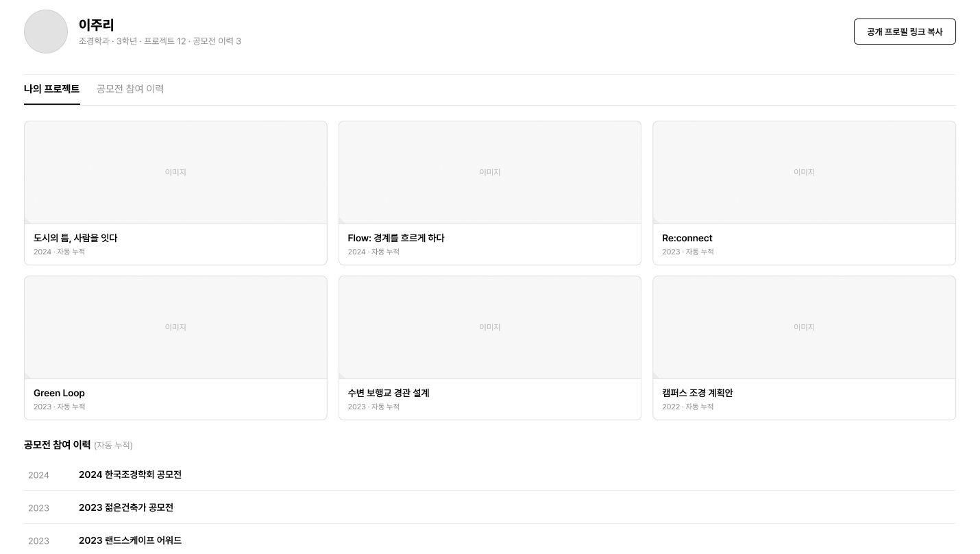The height and width of the screenshot is (554, 980).
Task: Click the 2022 · 자동 누적 label under 캠퍼스 조경 계획안
Action: pos(688,407)
